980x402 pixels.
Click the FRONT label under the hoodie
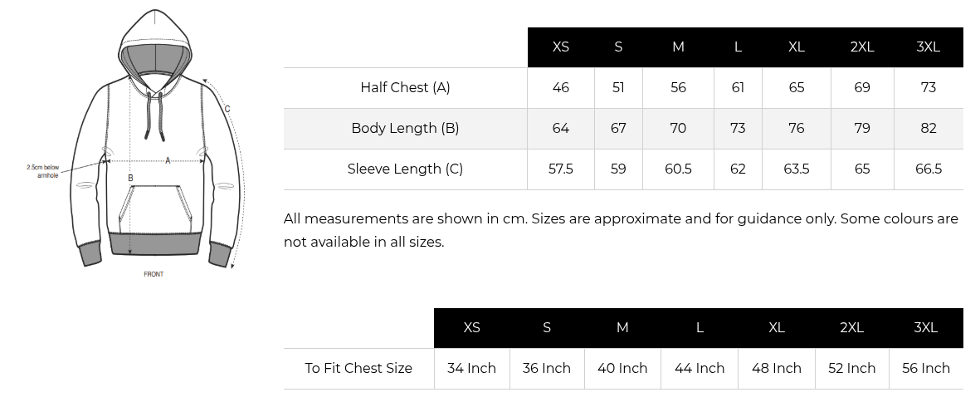[154, 274]
